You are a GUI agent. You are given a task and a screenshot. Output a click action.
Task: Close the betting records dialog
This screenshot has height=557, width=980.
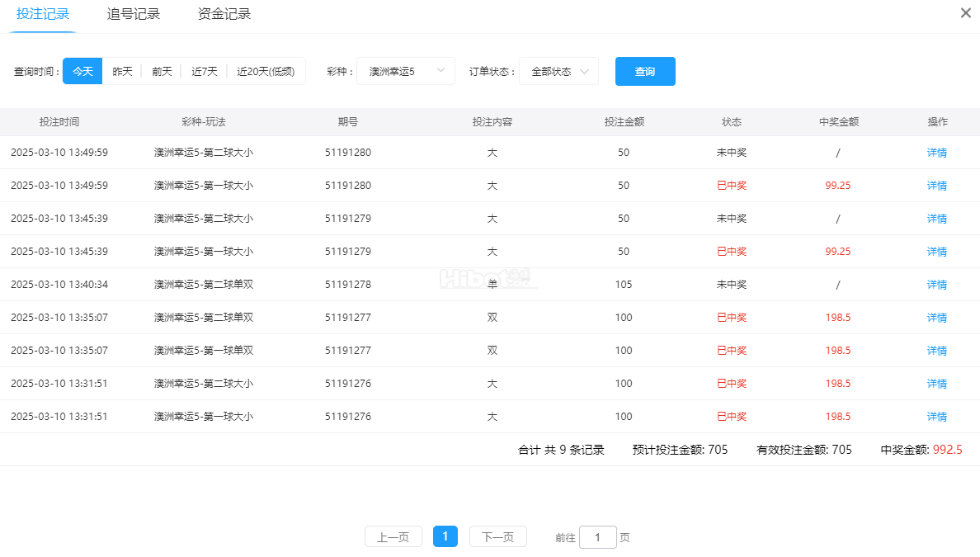(965, 13)
